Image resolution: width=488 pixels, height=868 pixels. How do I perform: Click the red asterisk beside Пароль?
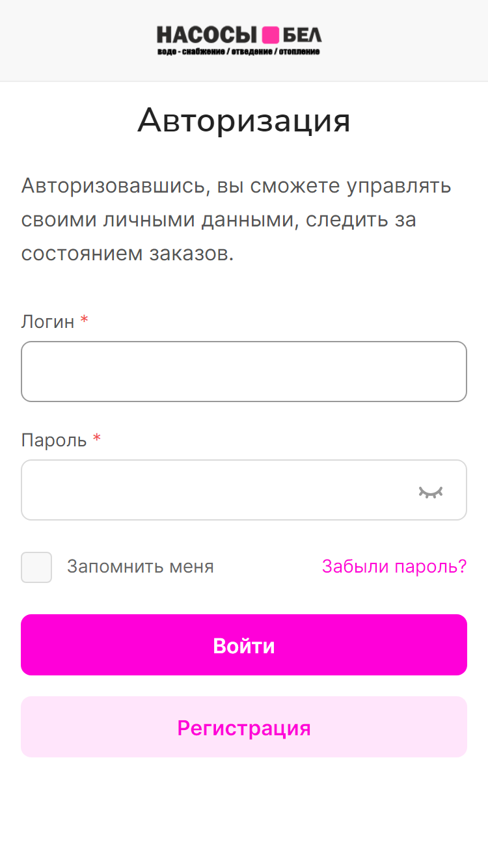coord(97,439)
